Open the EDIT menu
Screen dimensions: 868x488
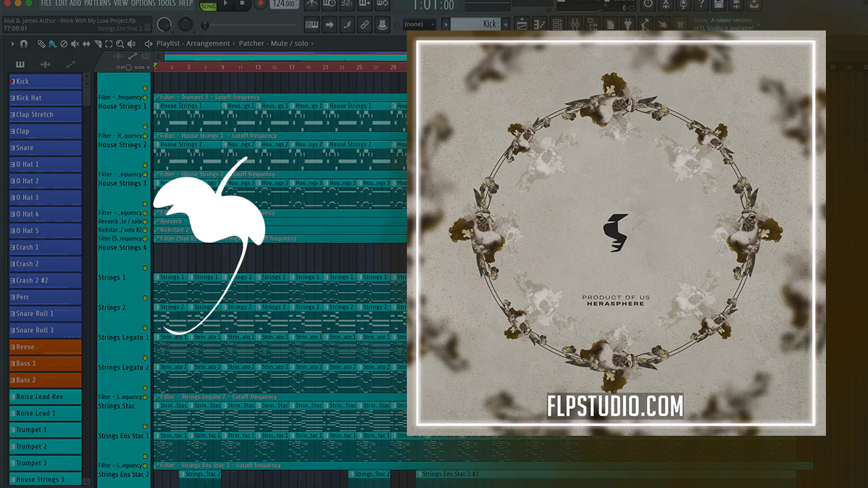pos(61,4)
